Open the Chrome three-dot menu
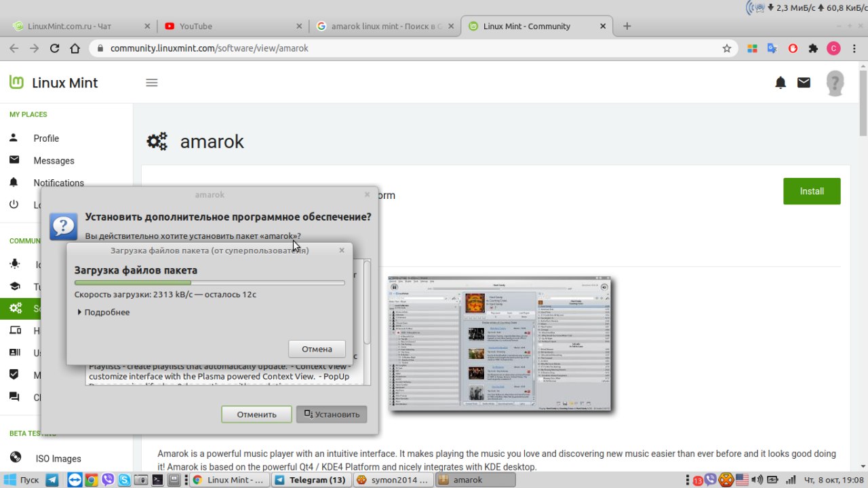 (853, 48)
